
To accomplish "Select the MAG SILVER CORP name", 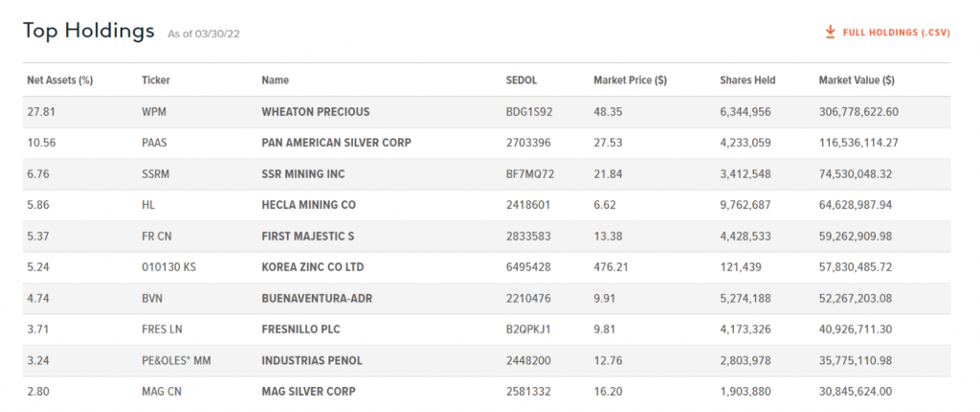I will 309,391.
